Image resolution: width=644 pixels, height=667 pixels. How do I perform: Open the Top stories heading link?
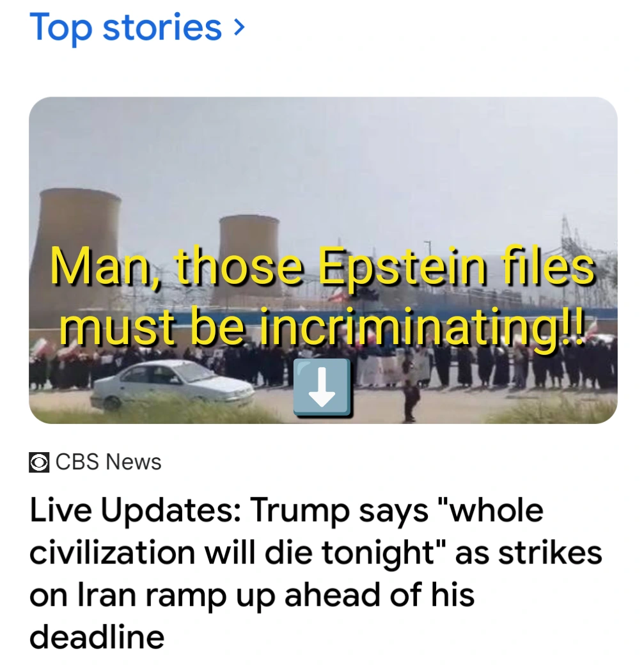coord(125,27)
